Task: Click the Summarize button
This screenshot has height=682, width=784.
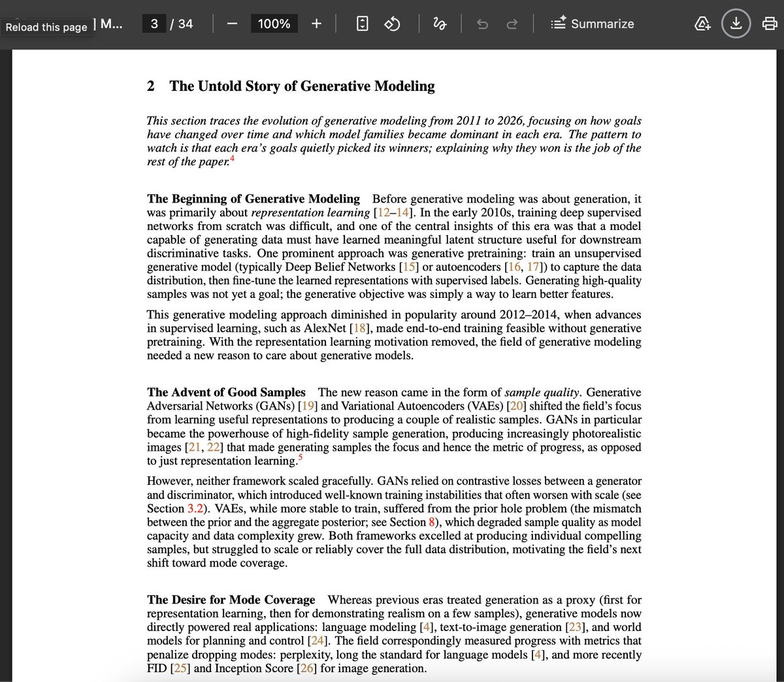Action: tap(592, 24)
